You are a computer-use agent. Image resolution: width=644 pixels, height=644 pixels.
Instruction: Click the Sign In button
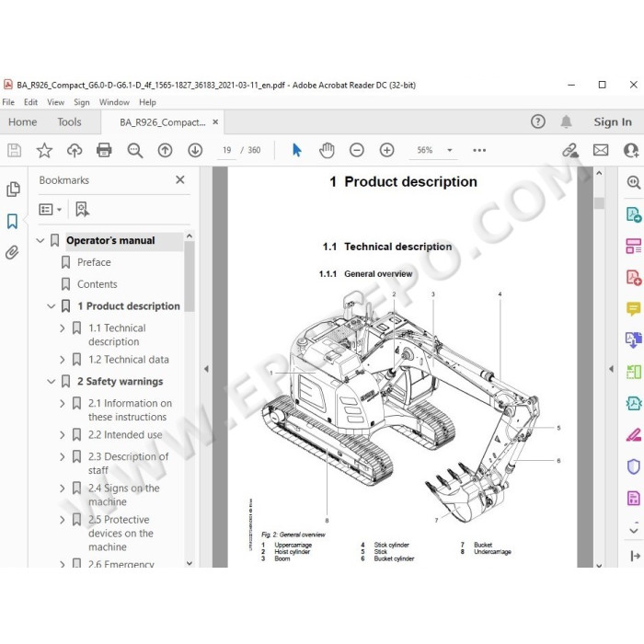[x=613, y=122]
